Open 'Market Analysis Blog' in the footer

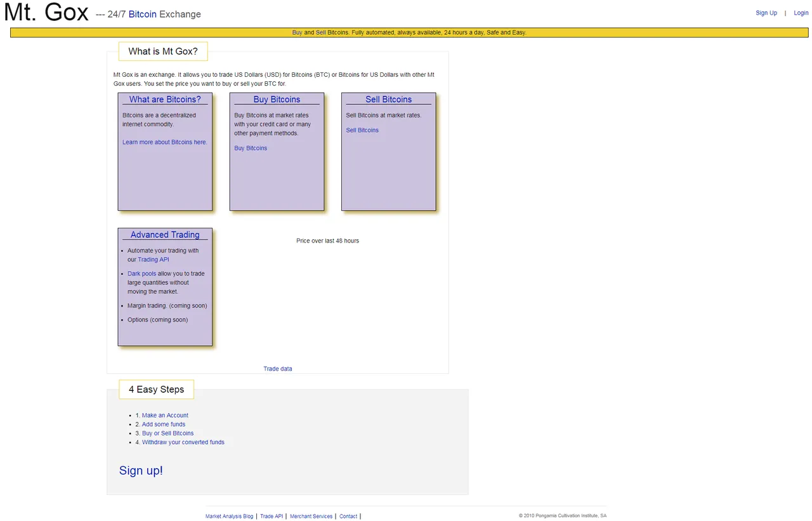[x=229, y=517]
